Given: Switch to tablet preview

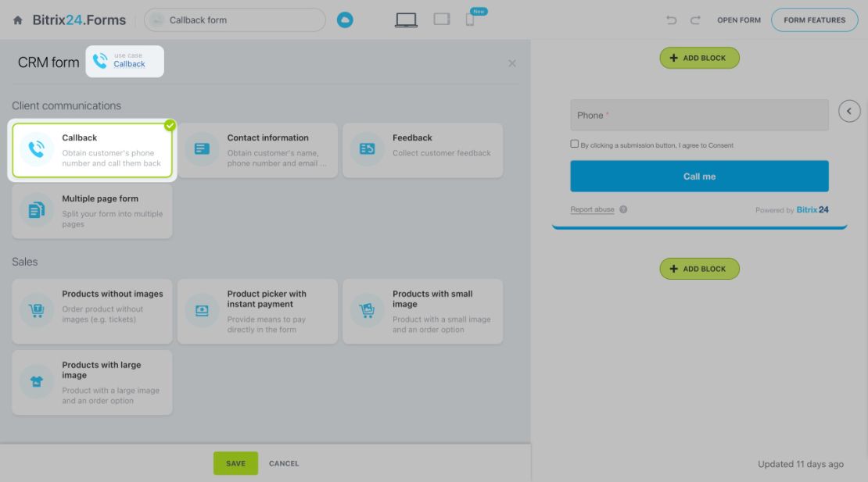Looking at the screenshot, I should [442, 20].
